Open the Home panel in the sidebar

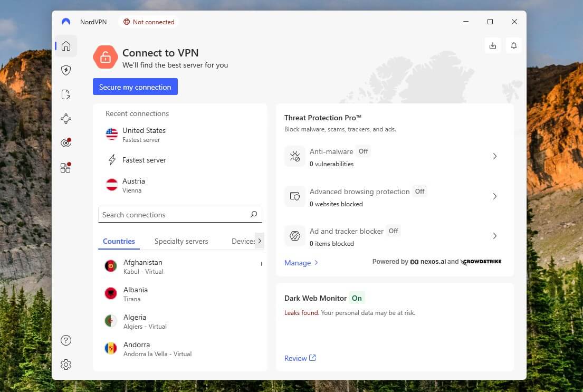point(65,45)
